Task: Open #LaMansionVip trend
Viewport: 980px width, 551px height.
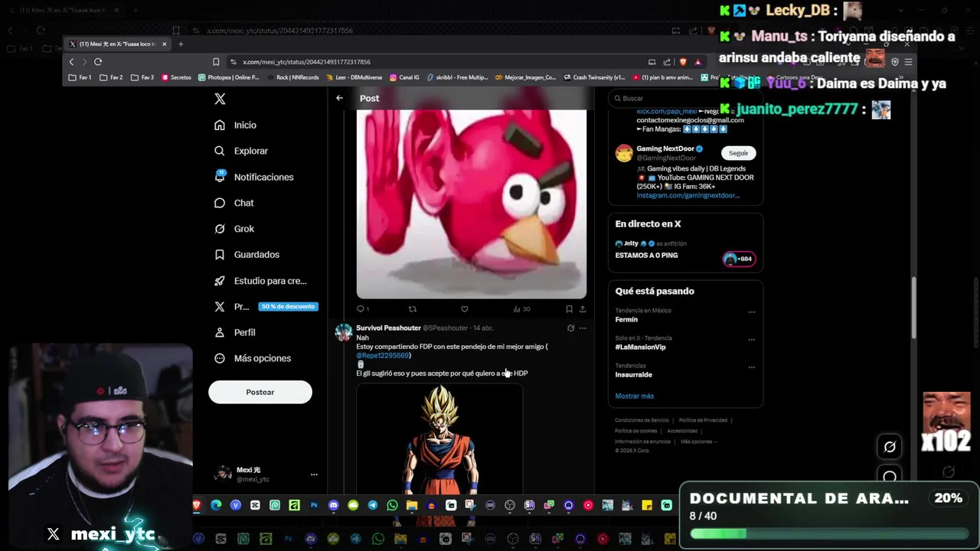Action: coord(640,347)
